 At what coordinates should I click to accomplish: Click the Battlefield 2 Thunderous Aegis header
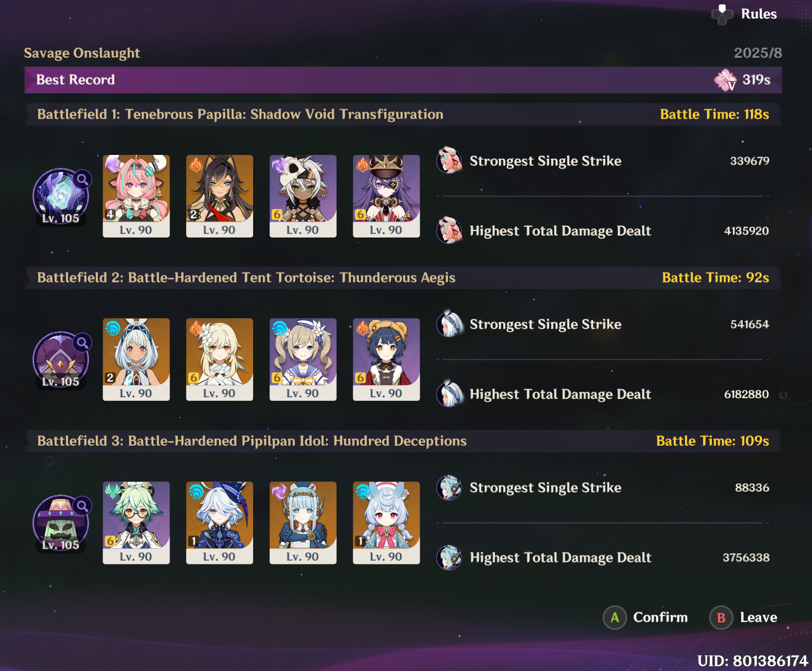pyautogui.click(x=403, y=278)
